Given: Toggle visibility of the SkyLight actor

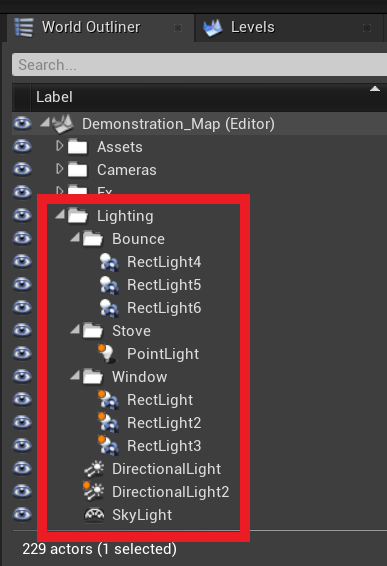Looking at the screenshot, I should (22, 514).
